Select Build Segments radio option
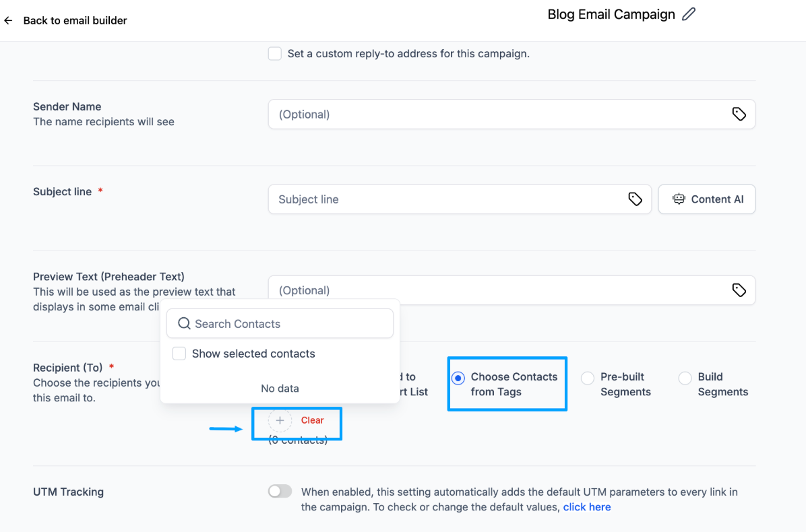 tap(685, 378)
